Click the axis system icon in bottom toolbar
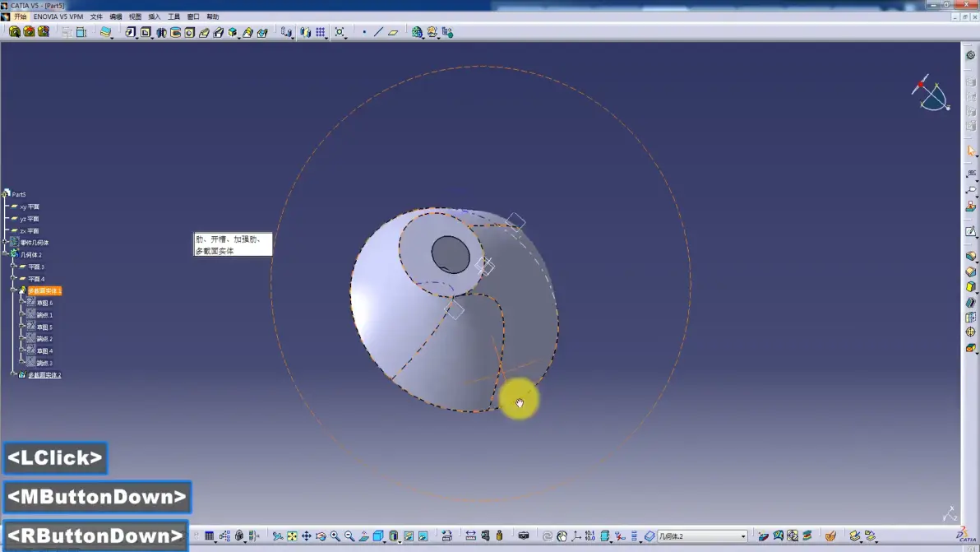The height and width of the screenshot is (552, 980). (x=576, y=536)
